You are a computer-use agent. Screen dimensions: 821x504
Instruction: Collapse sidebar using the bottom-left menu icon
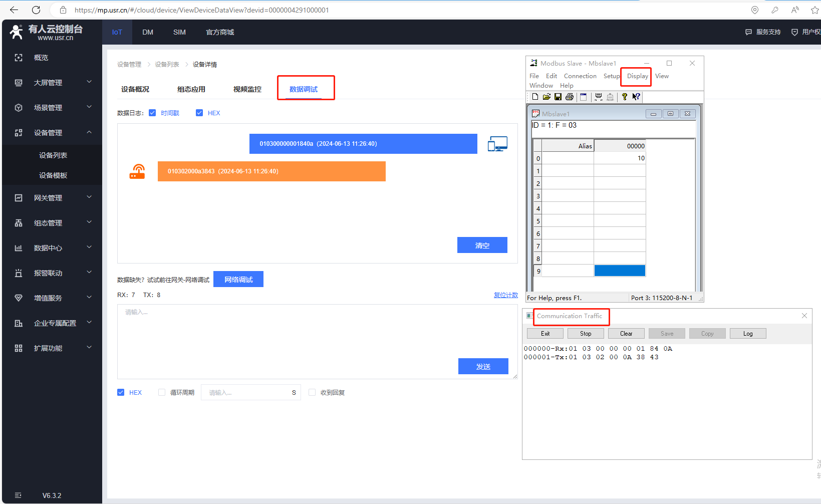point(19,495)
